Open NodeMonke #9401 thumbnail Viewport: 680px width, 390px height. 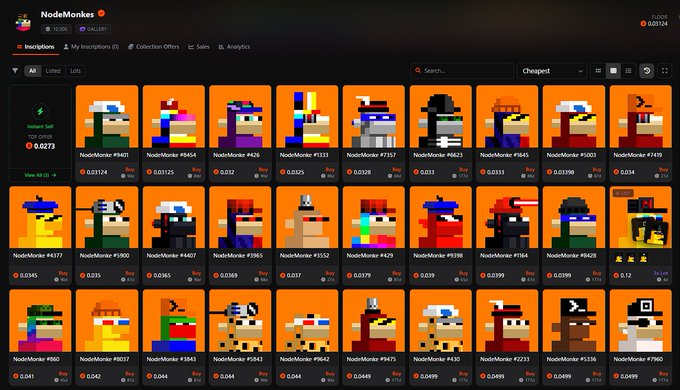pyautogui.click(x=107, y=116)
